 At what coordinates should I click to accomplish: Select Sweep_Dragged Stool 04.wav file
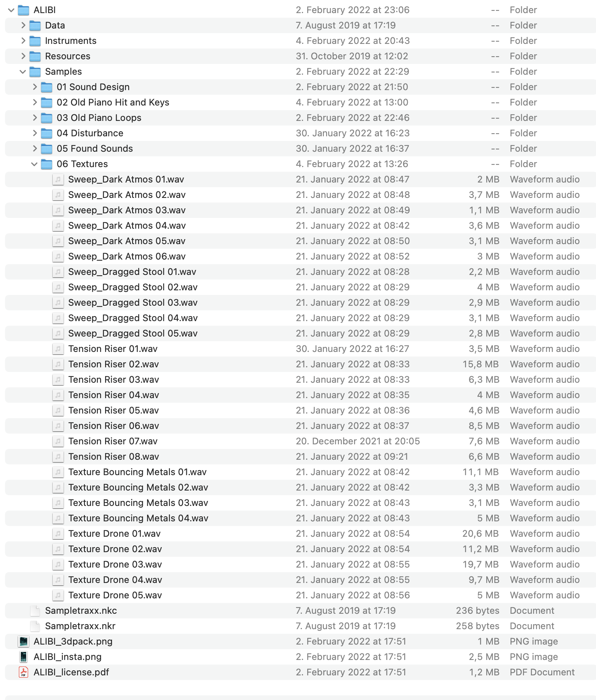pyautogui.click(x=300, y=318)
